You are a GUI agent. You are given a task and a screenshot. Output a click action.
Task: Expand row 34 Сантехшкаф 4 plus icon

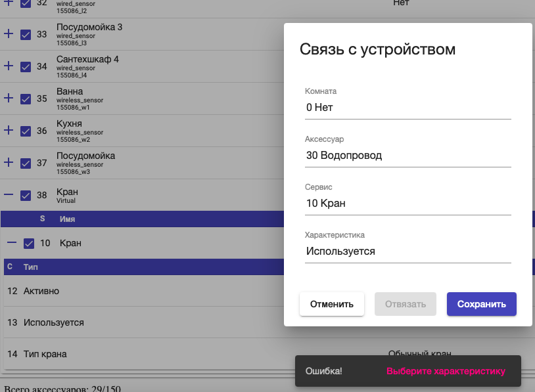click(x=9, y=66)
